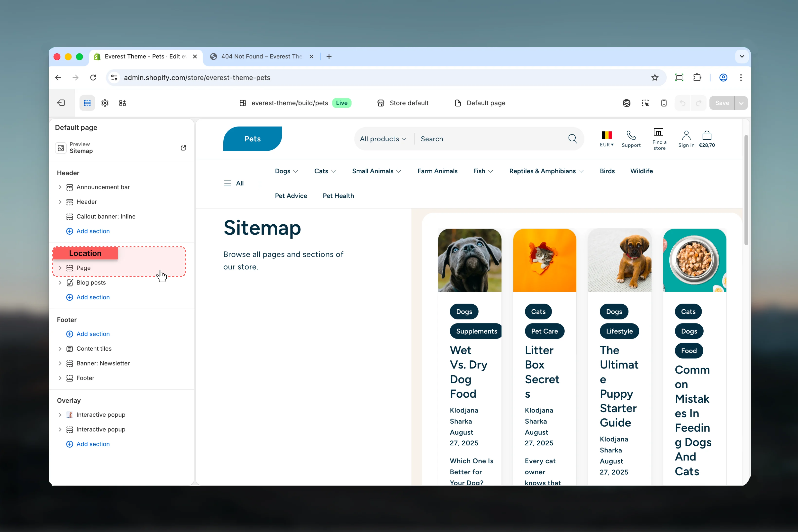
Task: Switch to the 404 Not Found tab
Action: click(x=262, y=56)
